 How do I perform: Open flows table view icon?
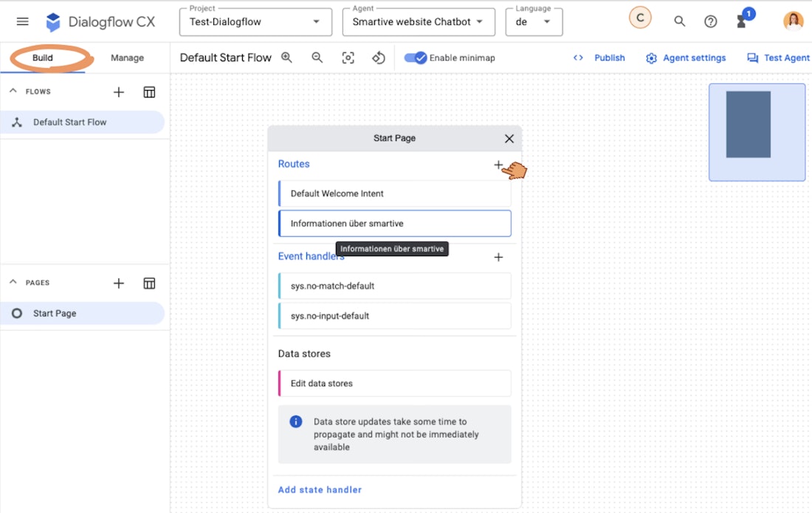149,92
